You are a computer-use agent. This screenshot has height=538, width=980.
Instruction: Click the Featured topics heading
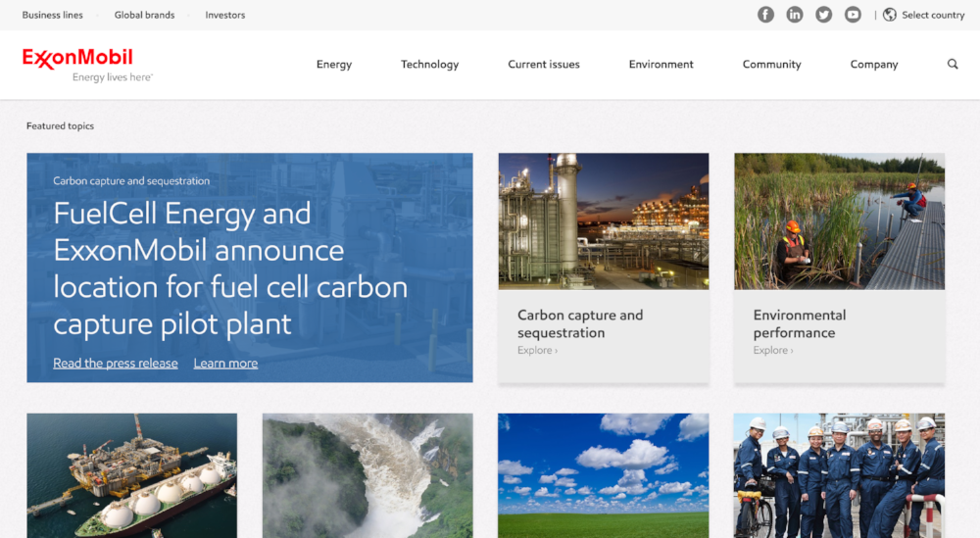pyautogui.click(x=60, y=126)
